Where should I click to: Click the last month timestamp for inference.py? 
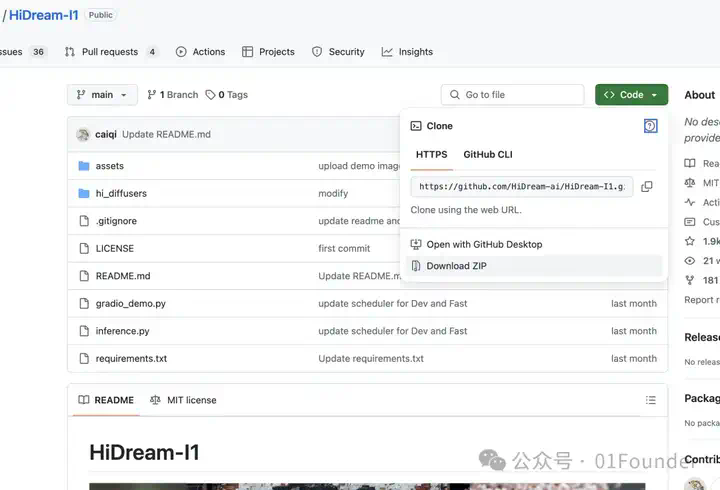[x=634, y=331]
